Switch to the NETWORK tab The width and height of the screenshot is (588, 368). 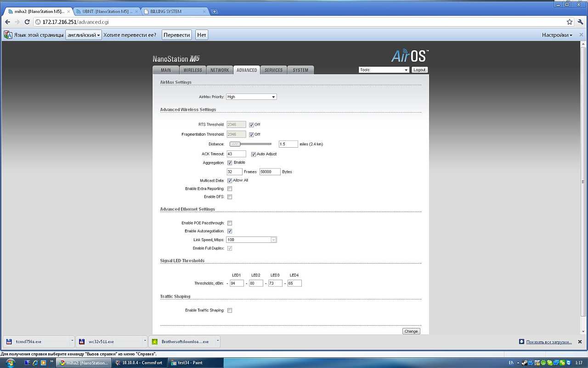220,70
